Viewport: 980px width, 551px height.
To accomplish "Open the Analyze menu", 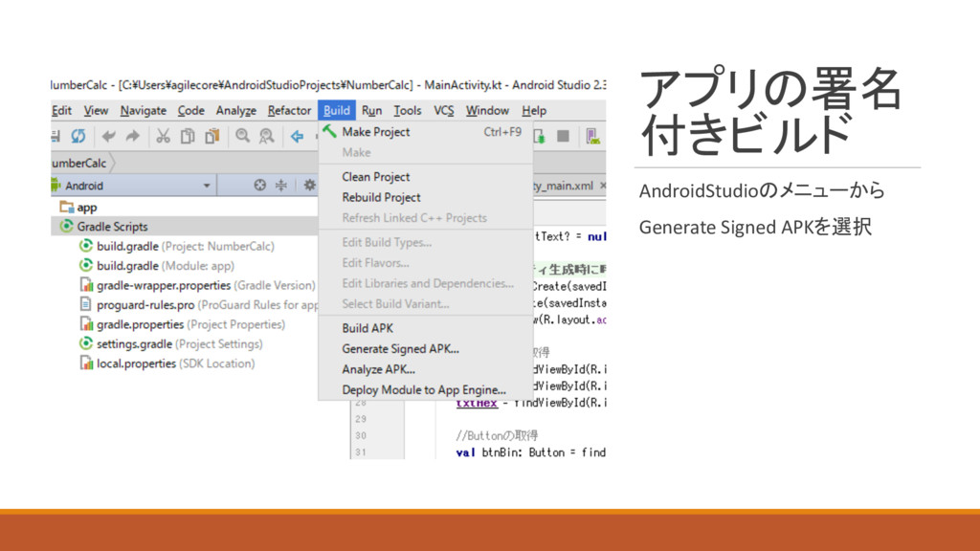I will coord(235,111).
